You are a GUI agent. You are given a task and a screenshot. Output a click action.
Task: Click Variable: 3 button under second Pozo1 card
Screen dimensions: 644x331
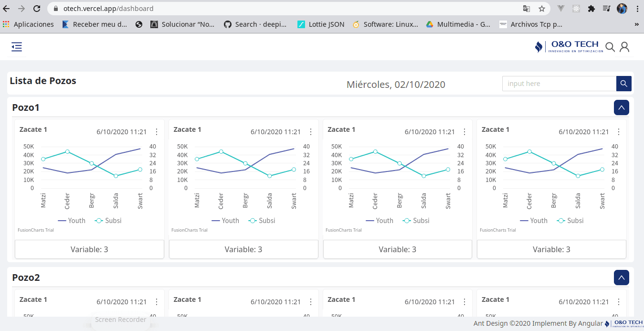click(x=243, y=249)
